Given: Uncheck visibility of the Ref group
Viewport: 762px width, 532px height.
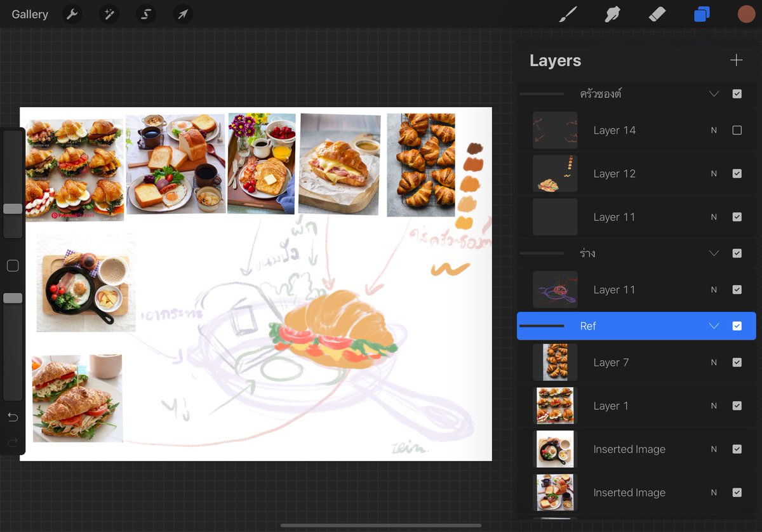Looking at the screenshot, I should [737, 326].
